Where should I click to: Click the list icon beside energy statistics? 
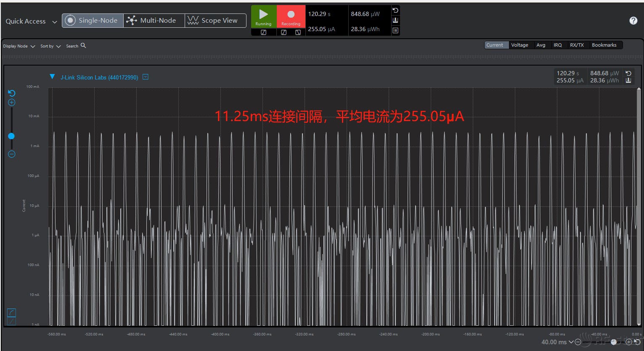[x=395, y=30]
